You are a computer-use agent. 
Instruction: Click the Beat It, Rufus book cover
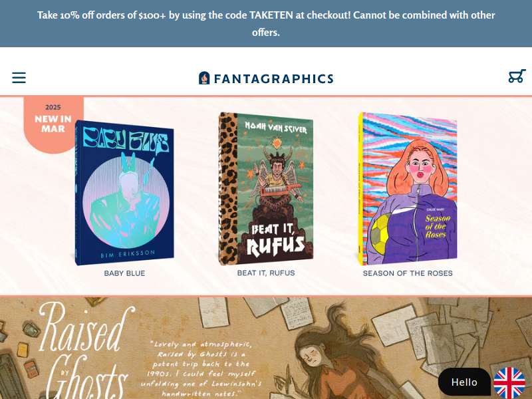265,188
